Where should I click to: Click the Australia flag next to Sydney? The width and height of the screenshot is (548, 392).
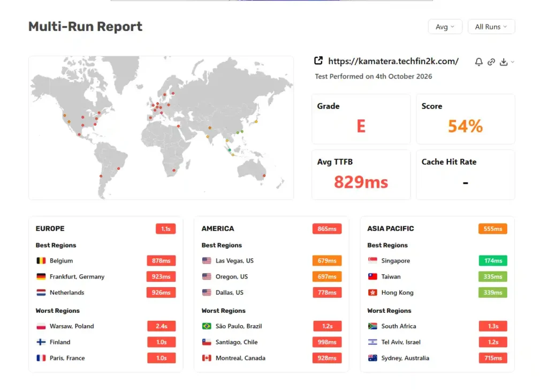372,358
